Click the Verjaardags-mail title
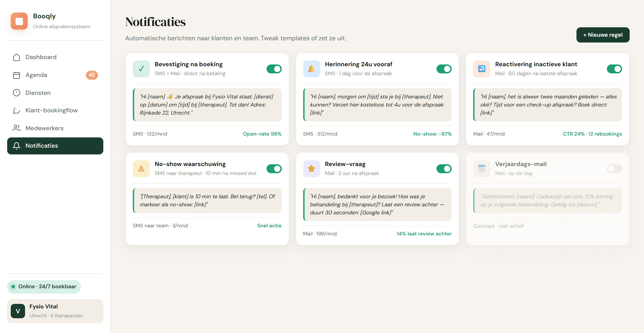Viewport: 644px width, 333px height. pos(521,164)
